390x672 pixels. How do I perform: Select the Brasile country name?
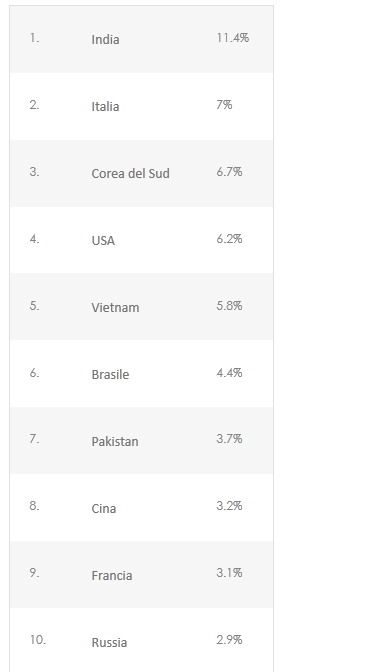110,375
